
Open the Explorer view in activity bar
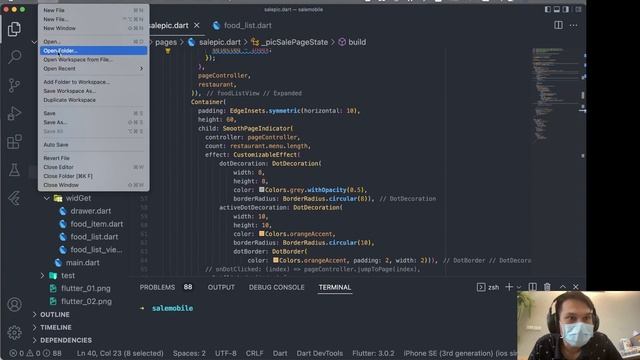point(14,29)
